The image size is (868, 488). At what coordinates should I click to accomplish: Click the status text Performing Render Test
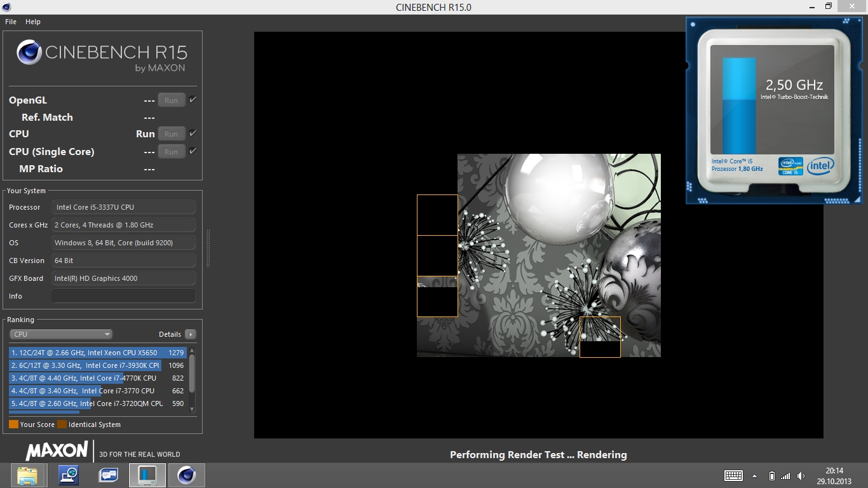tap(538, 454)
